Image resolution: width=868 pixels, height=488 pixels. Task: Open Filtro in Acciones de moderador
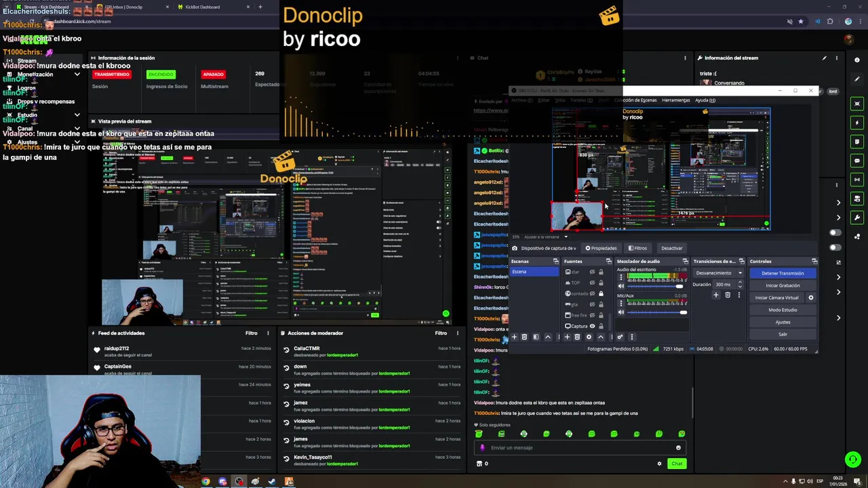click(441, 333)
